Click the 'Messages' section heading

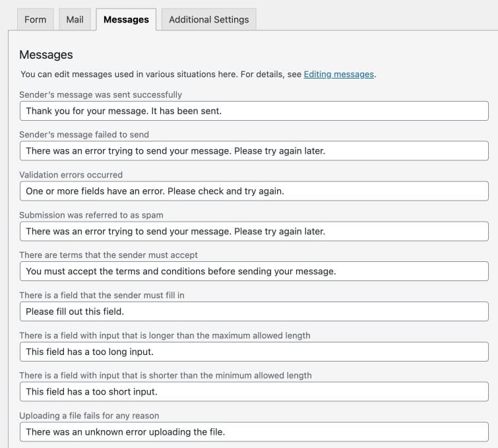tap(46, 55)
